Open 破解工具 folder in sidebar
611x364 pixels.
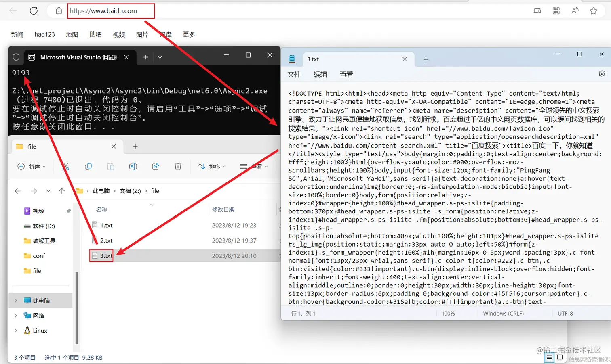pos(44,241)
